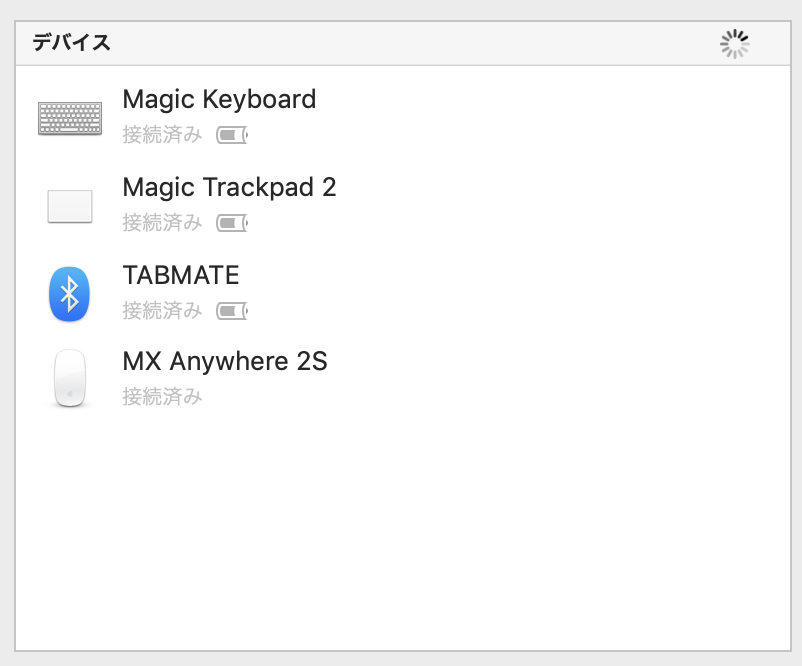Click 接続済み status under Magic Keyboard
The width and height of the screenshot is (802, 666).
[x=162, y=135]
